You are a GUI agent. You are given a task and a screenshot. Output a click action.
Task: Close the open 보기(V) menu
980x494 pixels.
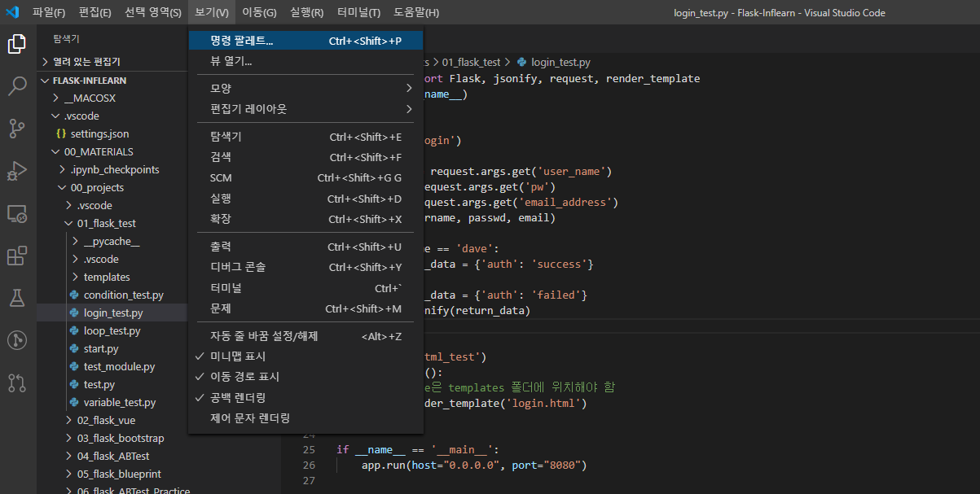[x=212, y=12]
